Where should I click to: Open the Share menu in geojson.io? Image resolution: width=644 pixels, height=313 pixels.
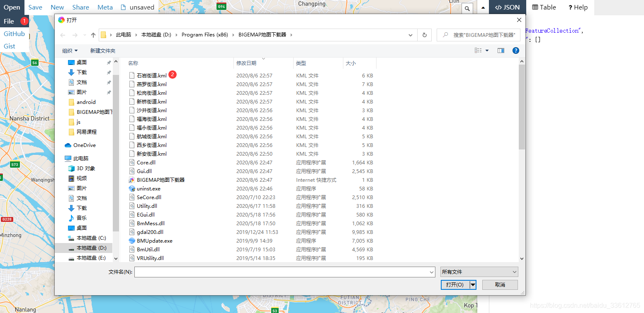pos(80,7)
